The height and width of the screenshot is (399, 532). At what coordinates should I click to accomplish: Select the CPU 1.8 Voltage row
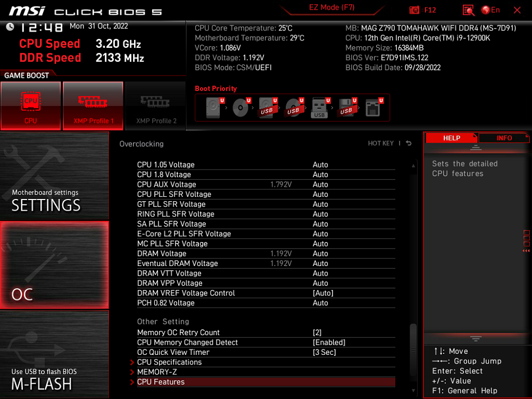(266, 174)
